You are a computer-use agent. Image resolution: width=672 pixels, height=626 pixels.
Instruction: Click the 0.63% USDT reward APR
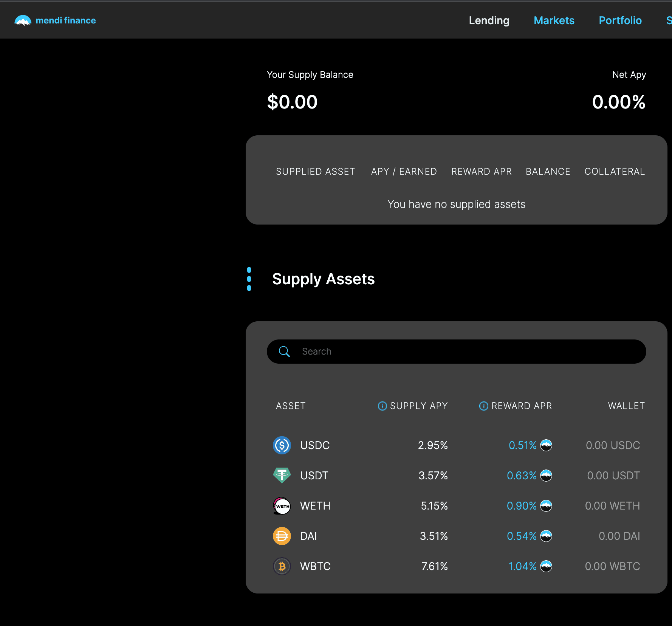pos(522,476)
